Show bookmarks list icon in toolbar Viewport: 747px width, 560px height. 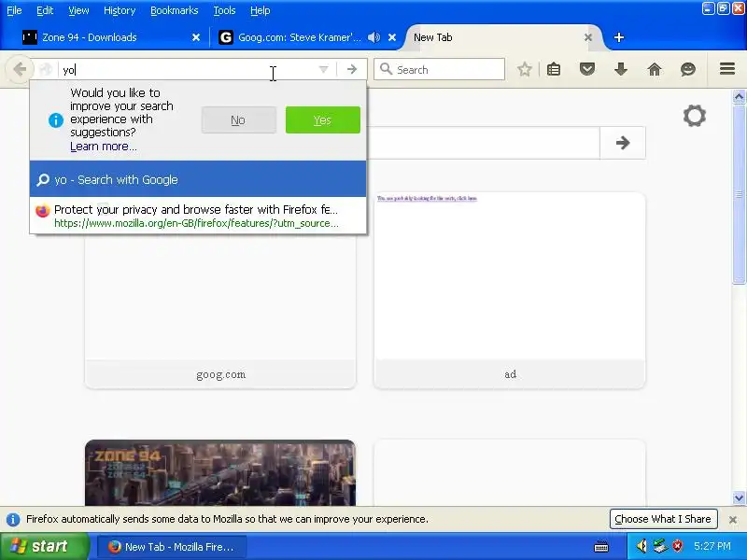point(554,69)
